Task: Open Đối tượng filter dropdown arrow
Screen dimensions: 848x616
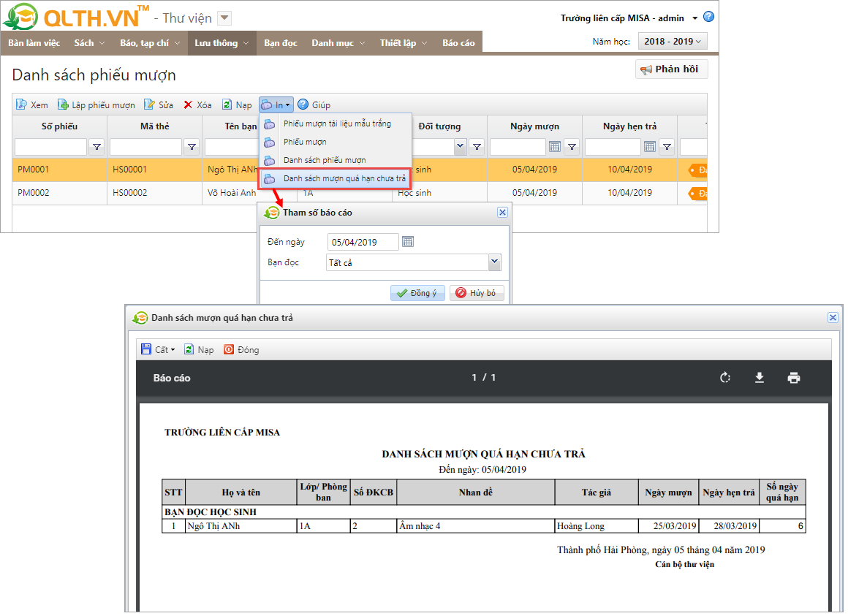Action: pos(460,146)
